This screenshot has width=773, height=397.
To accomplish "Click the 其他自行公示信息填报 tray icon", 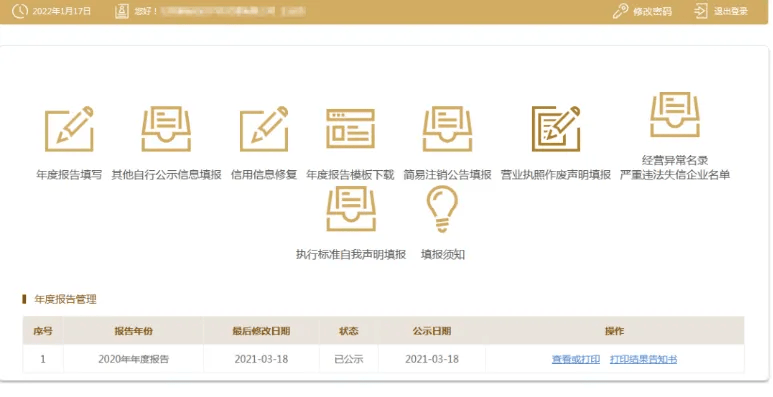I will pyautogui.click(x=166, y=129).
